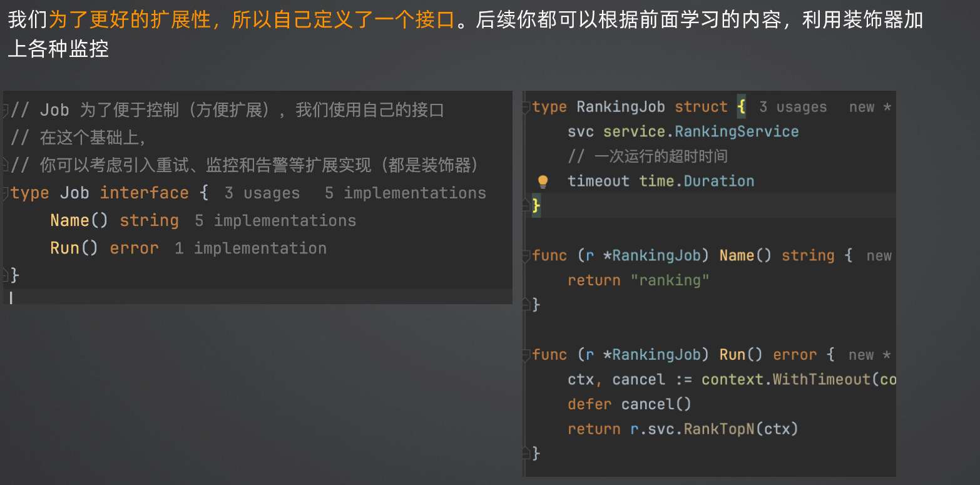Click 'RankingJob' name in type declaration
980x485 pixels.
point(621,107)
